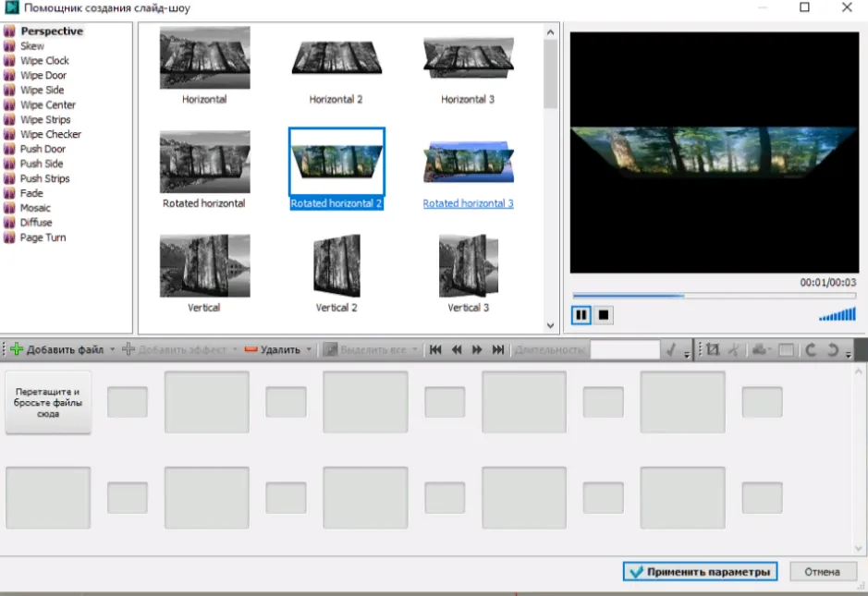The image size is (868, 596).
Task: Choose the Page Turn transition category
Action: click(43, 237)
